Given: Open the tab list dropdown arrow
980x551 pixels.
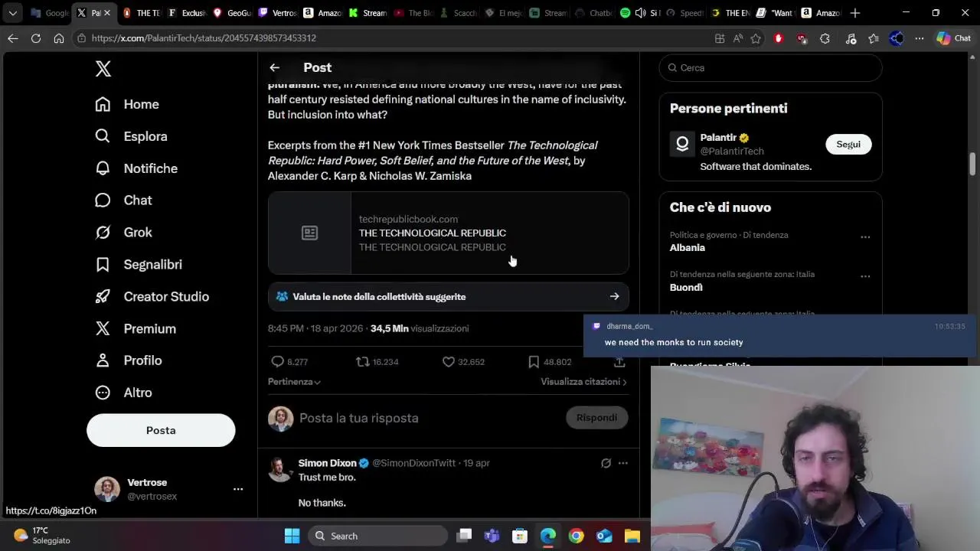Looking at the screenshot, I should click(x=12, y=13).
